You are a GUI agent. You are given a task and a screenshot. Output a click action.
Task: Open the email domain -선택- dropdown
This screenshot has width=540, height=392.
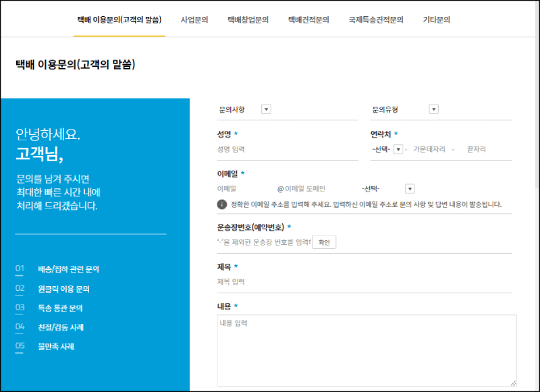click(409, 188)
